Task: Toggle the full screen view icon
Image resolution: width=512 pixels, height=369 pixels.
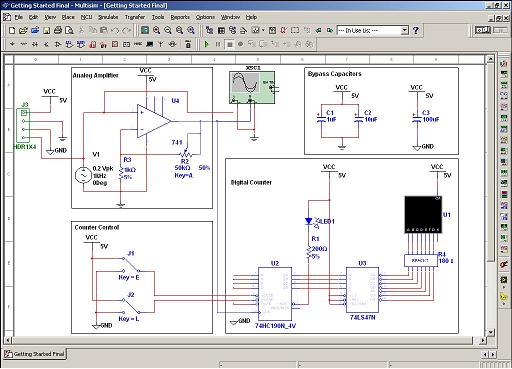Action: (144, 31)
